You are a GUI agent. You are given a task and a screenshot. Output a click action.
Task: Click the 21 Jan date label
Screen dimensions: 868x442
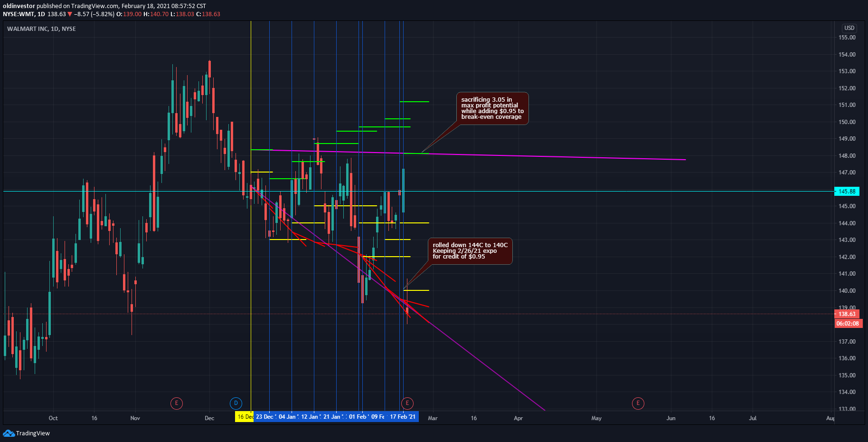pyautogui.click(x=332, y=417)
